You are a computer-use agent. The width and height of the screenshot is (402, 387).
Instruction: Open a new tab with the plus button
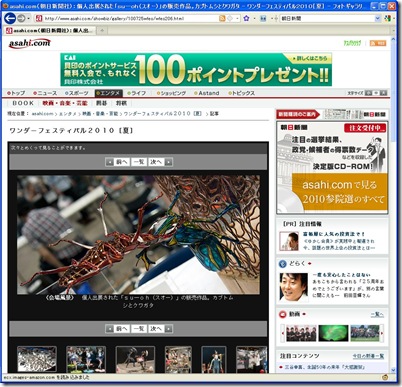tap(102, 30)
